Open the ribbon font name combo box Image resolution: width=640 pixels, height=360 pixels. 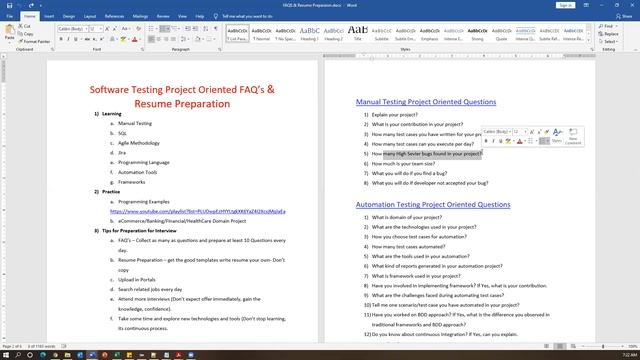pyautogui.click(x=73, y=29)
